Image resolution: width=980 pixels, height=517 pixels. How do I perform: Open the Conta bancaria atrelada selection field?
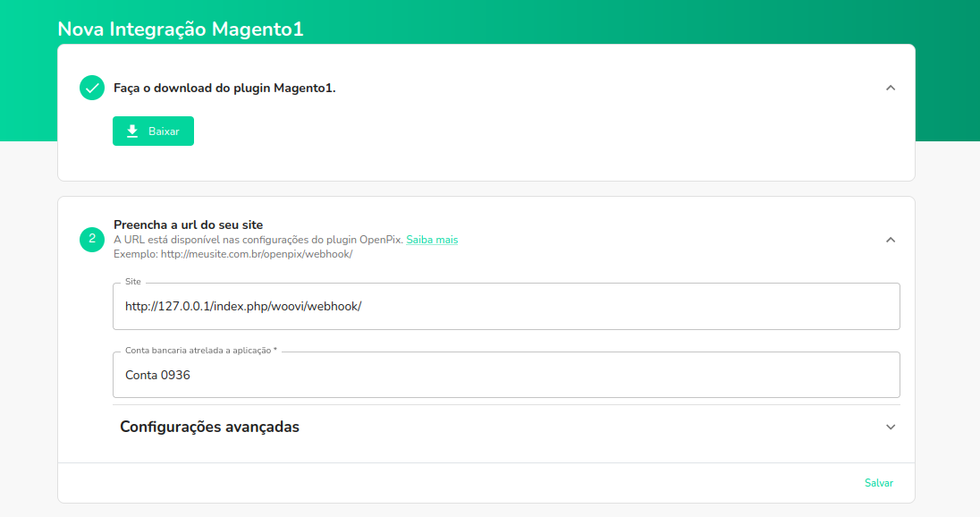[x=506, y=374]
